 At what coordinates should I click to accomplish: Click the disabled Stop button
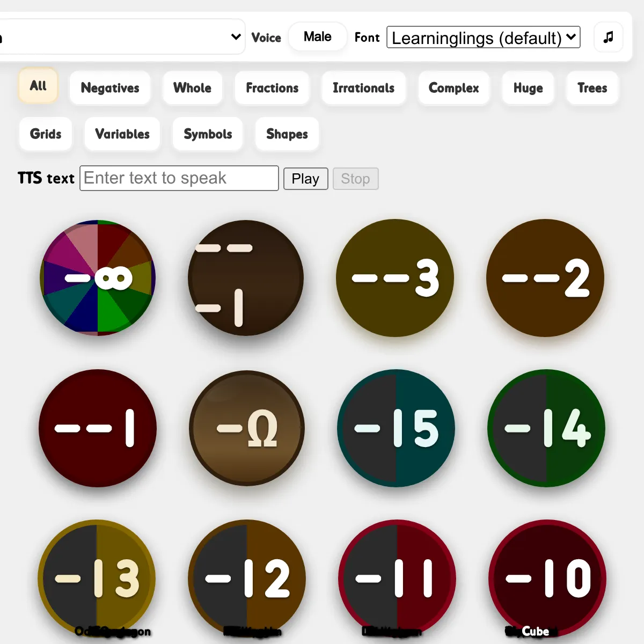pos(355,179)
